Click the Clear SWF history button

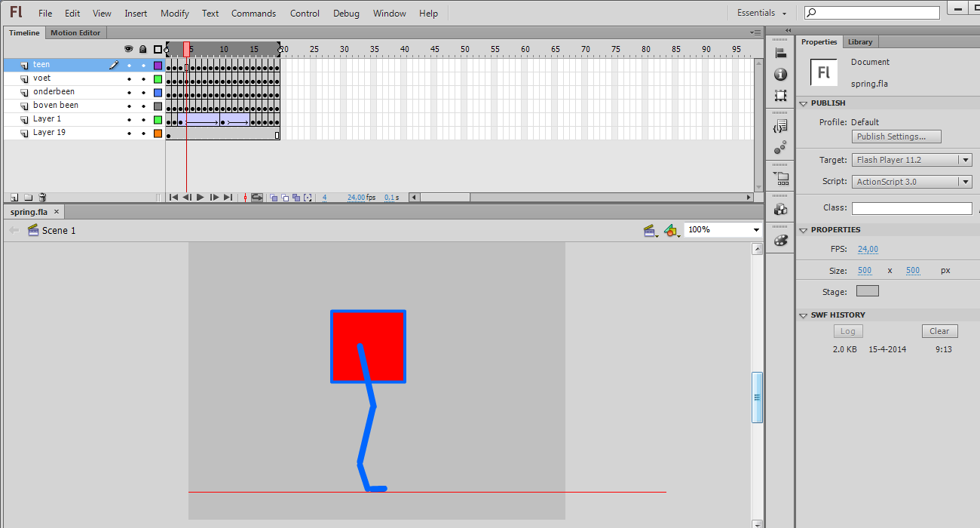coord(939,331)
